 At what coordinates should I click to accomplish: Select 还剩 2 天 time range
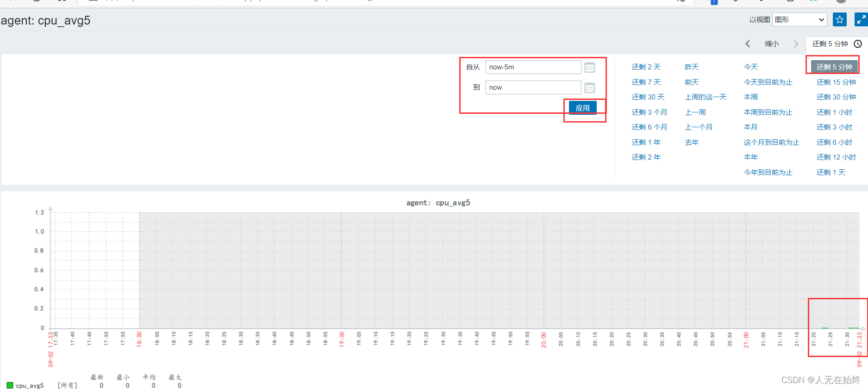point(646,67)
